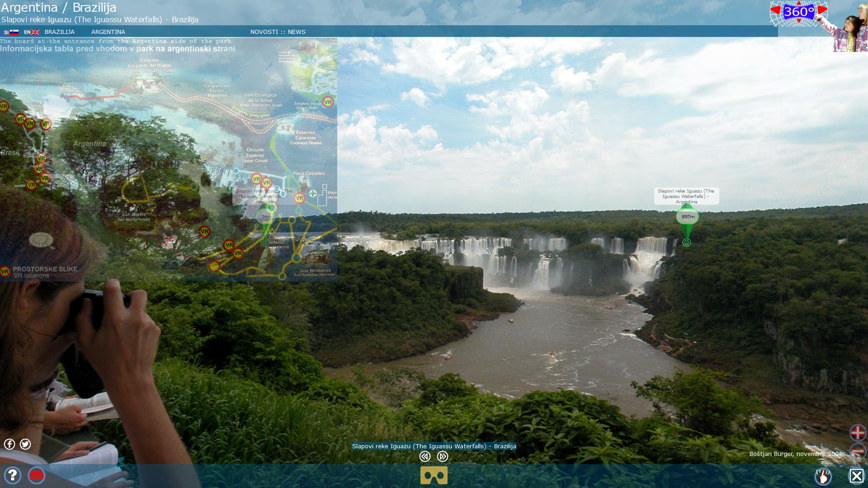
Task: Zoom out with red minus button
Action: coord(857,451)
